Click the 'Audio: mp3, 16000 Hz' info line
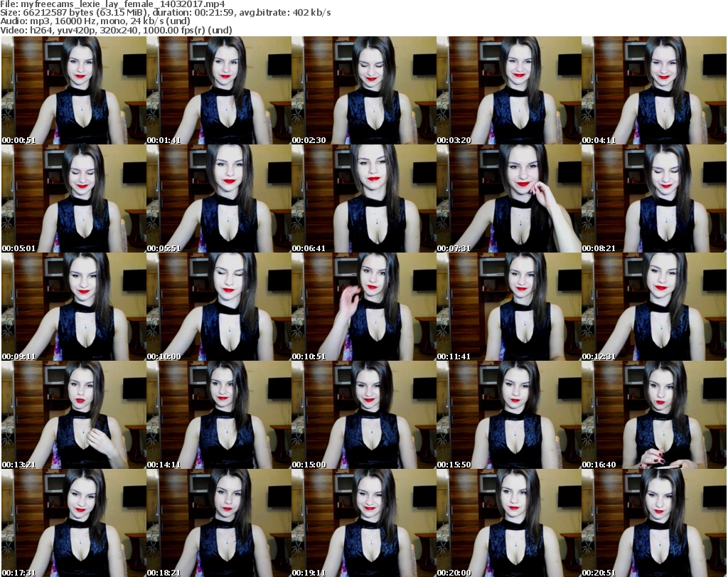 point(95,21)
